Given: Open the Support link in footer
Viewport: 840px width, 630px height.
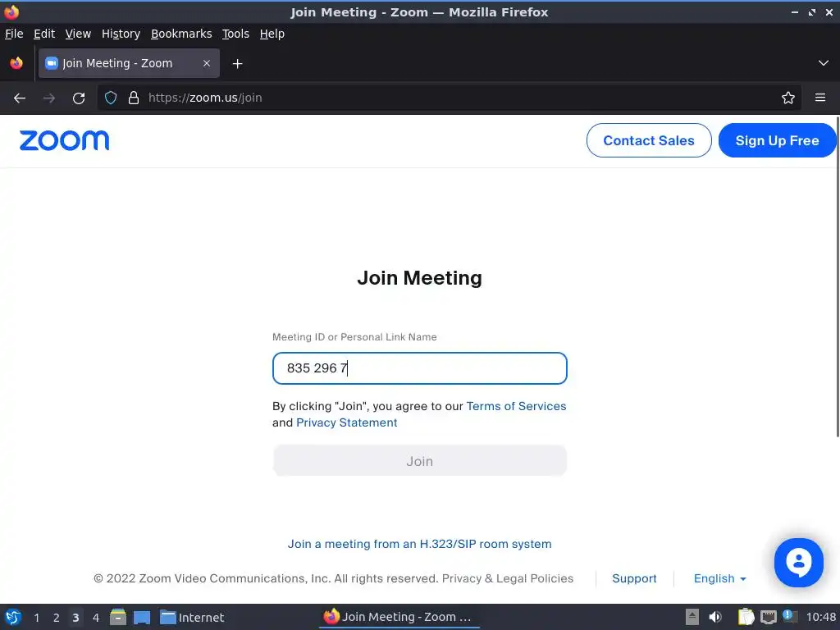Looking at the screenshot, I should (x=634, y=578).
